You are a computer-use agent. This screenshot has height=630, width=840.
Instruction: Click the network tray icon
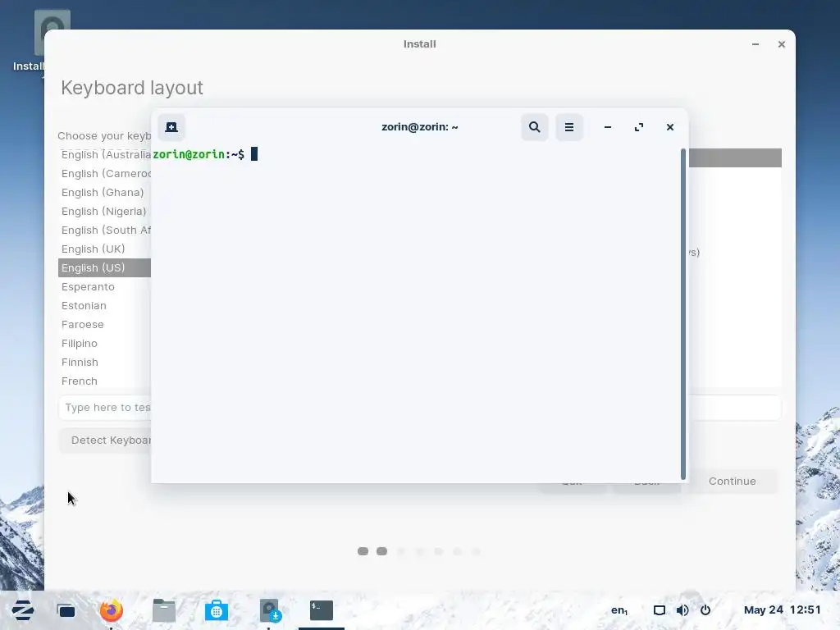(x=659, y=610)
